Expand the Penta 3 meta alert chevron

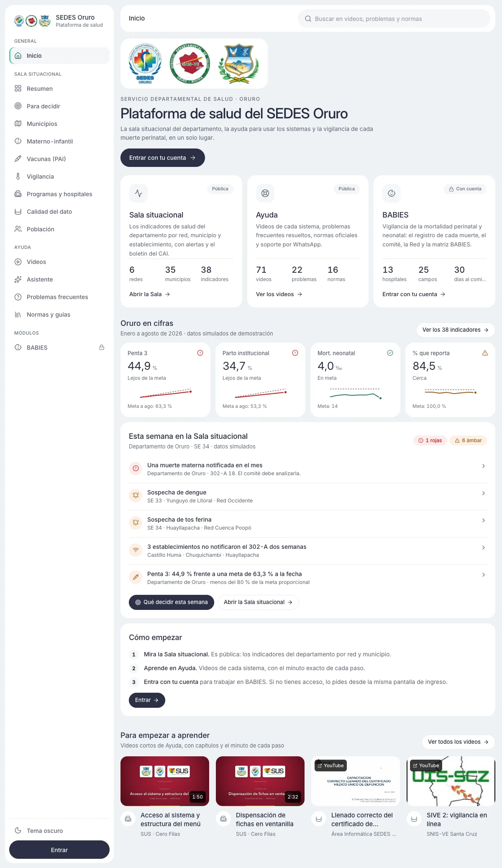484,575
